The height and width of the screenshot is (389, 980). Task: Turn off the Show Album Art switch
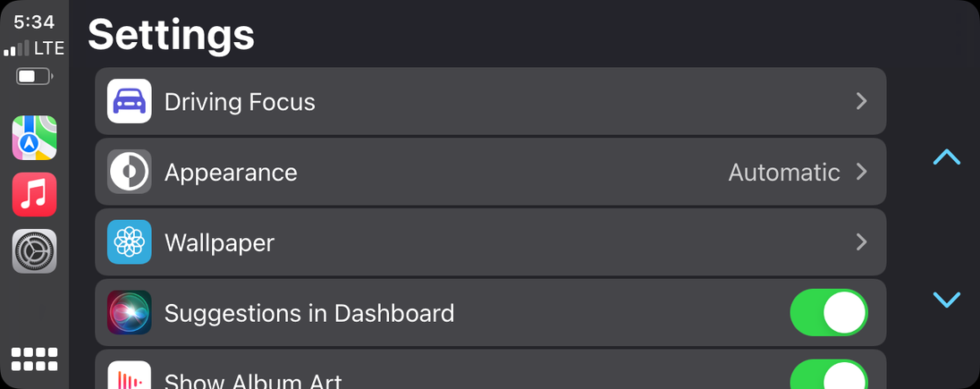click(829, 376)
